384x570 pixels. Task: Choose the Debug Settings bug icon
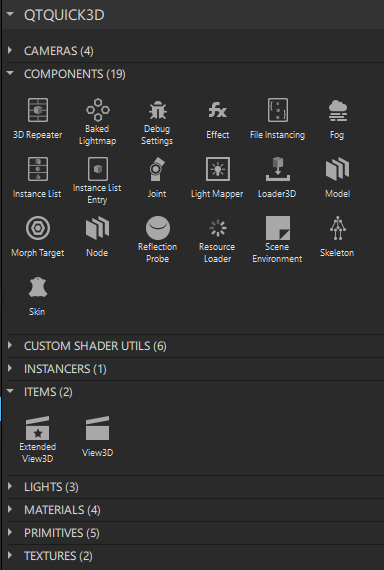tap(157, 110)
